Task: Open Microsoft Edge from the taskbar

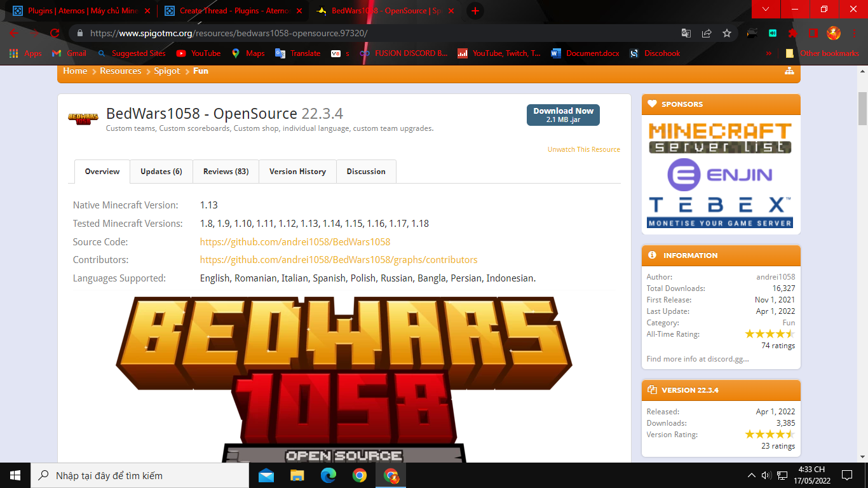Action: pyautogui.click(x=329, y=475)
